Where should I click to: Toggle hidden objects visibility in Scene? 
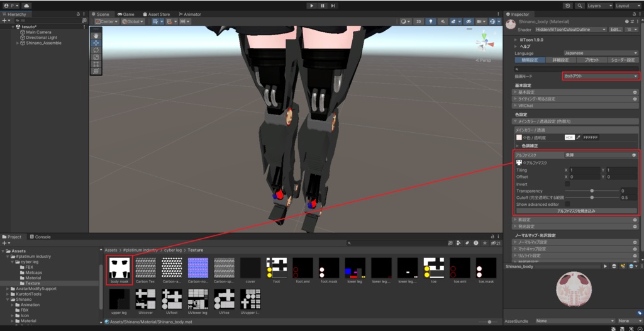pyautogui.click(x=468, y=21)
